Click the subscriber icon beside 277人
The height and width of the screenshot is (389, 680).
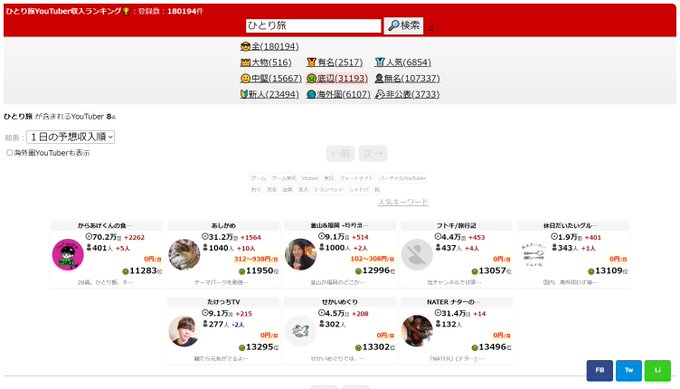pos(206,324)
